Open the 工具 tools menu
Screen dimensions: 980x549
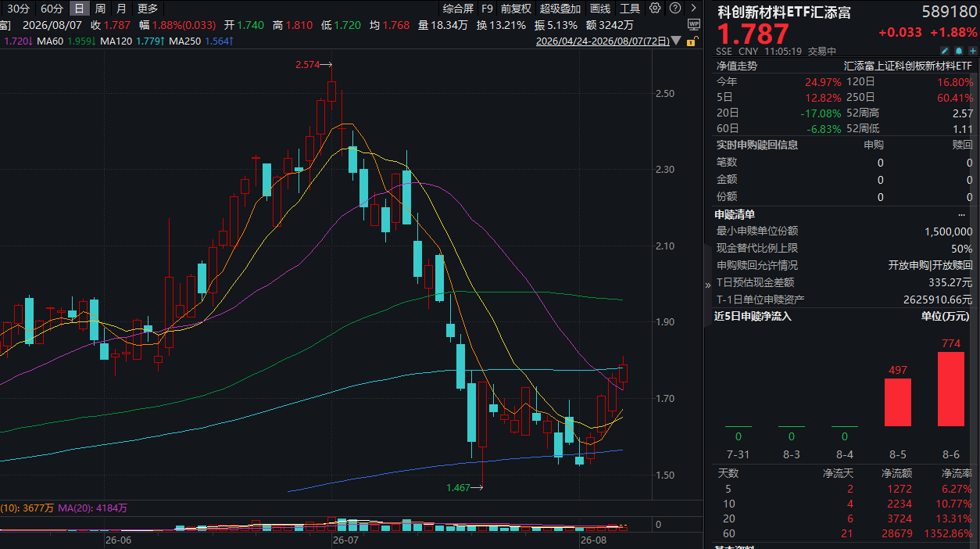tap(630, 9)
